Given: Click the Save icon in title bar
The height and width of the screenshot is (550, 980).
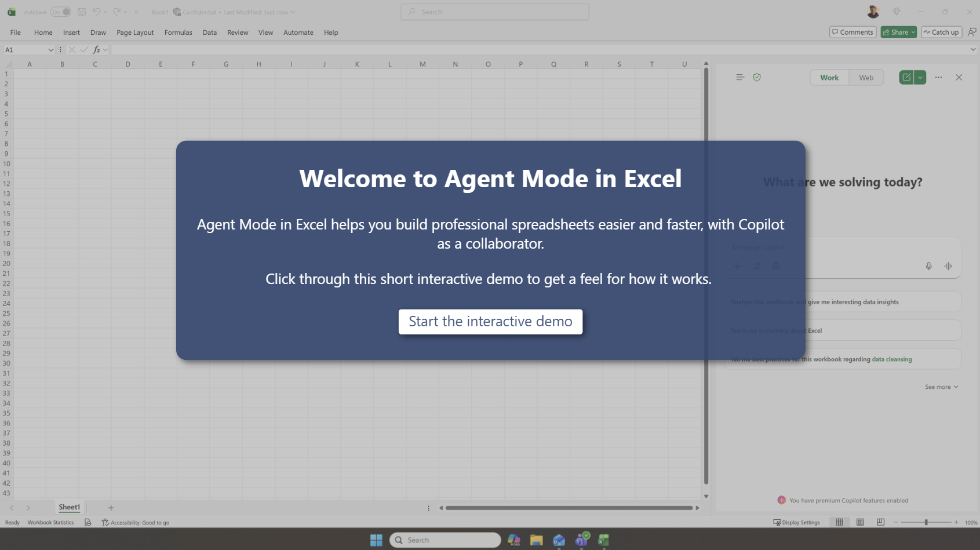Looking at the screenshot, I should point(82,12).
